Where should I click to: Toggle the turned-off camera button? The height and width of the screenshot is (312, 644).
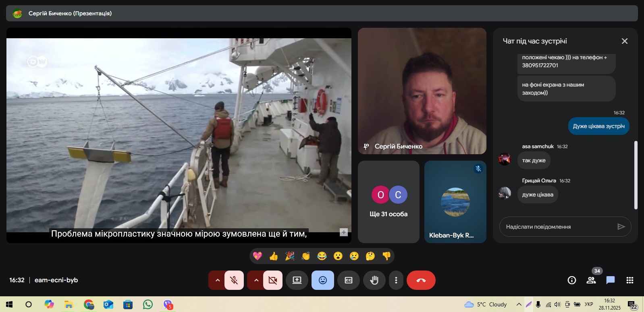pyautogui.click(x=273, y=280)
